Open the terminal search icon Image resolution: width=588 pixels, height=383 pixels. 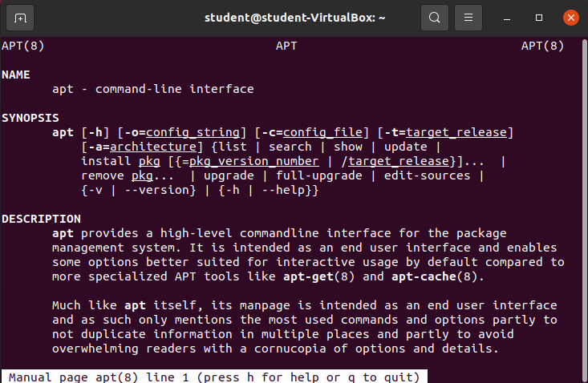click(x=434, y=17)
